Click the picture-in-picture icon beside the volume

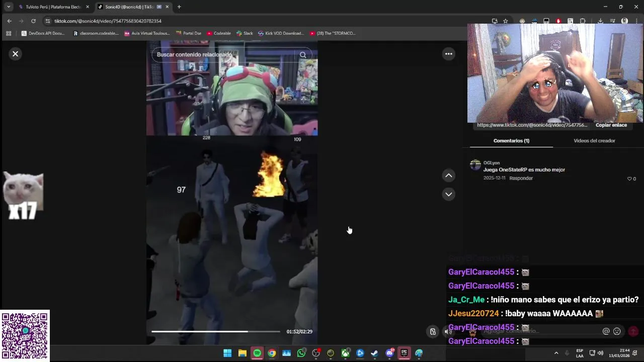[x=433, y=331]
